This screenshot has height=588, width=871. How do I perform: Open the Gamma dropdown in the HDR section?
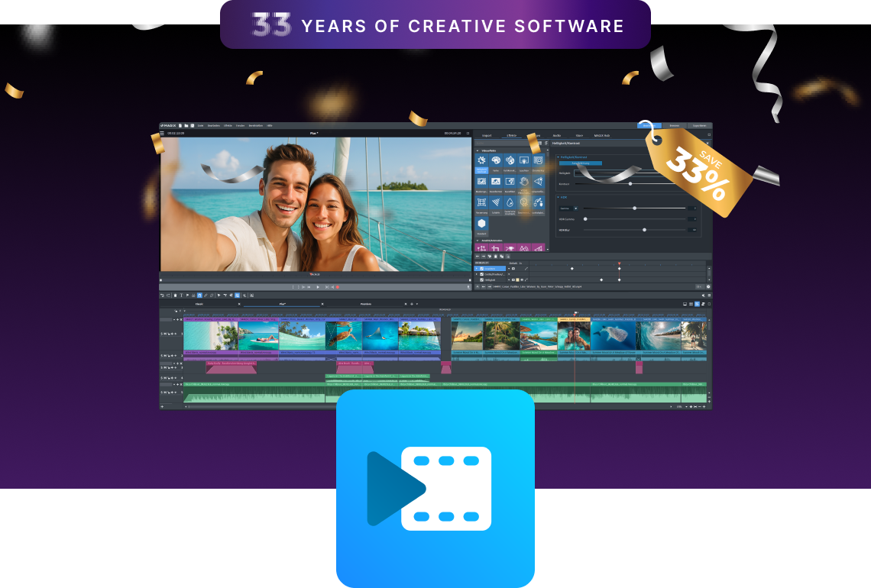[576, 208]
